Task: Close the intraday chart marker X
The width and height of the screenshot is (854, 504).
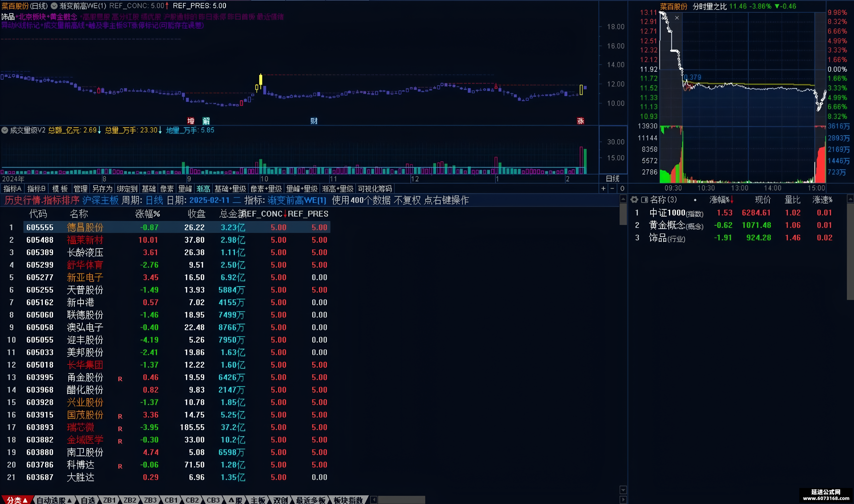Action: point(677,18)
